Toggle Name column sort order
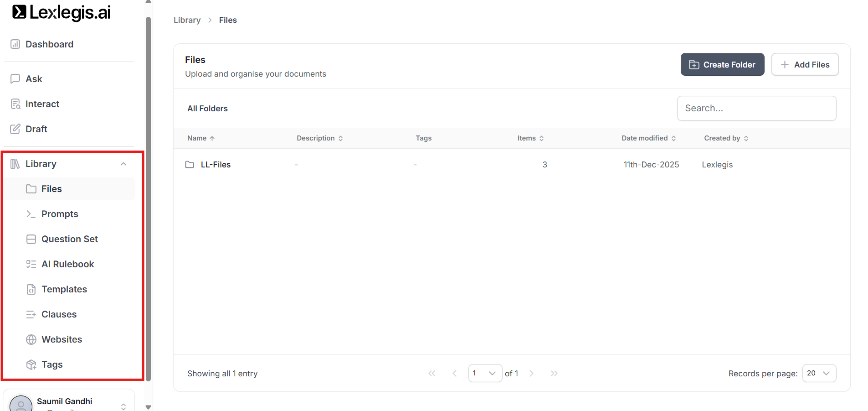This screenshot has width=868, height=411. coord(200,138)
